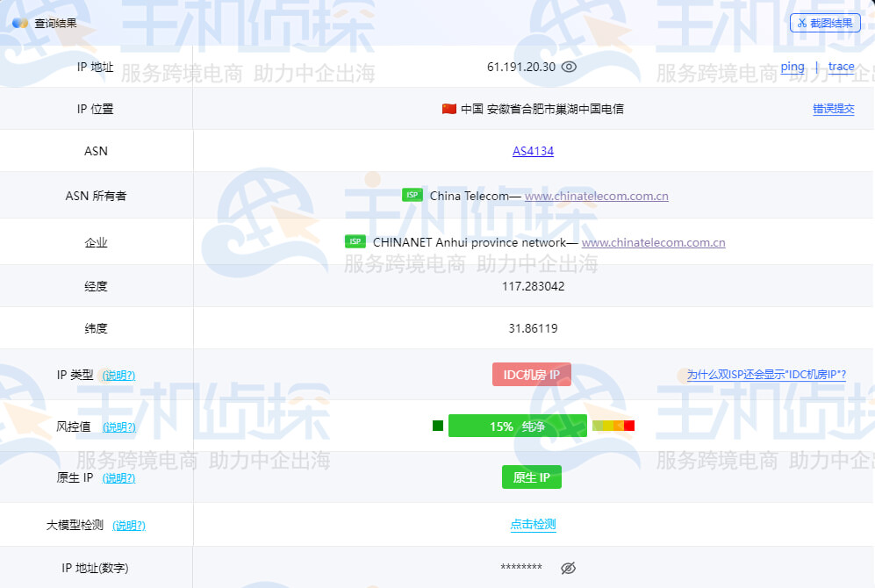Open the 为什么双ISP还会显示 explanation link
This screenshot has width=875, height=588.
tap(765, 375)
